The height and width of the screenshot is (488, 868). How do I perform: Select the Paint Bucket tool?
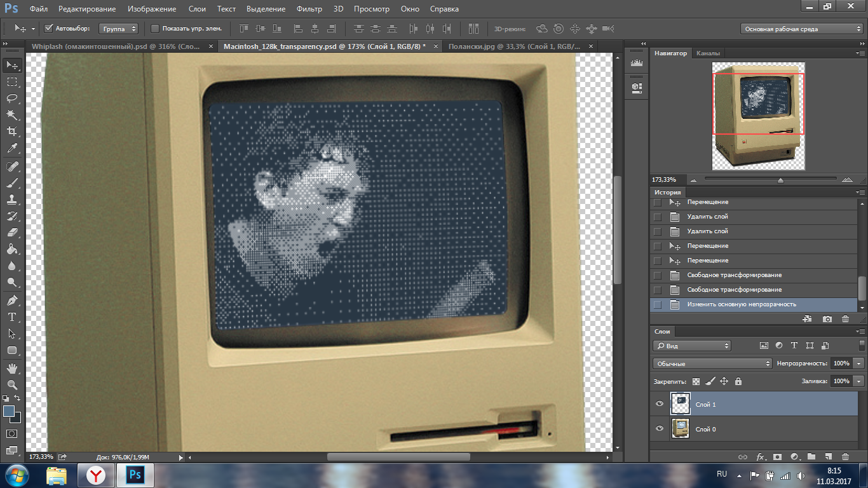click(12, 249)
